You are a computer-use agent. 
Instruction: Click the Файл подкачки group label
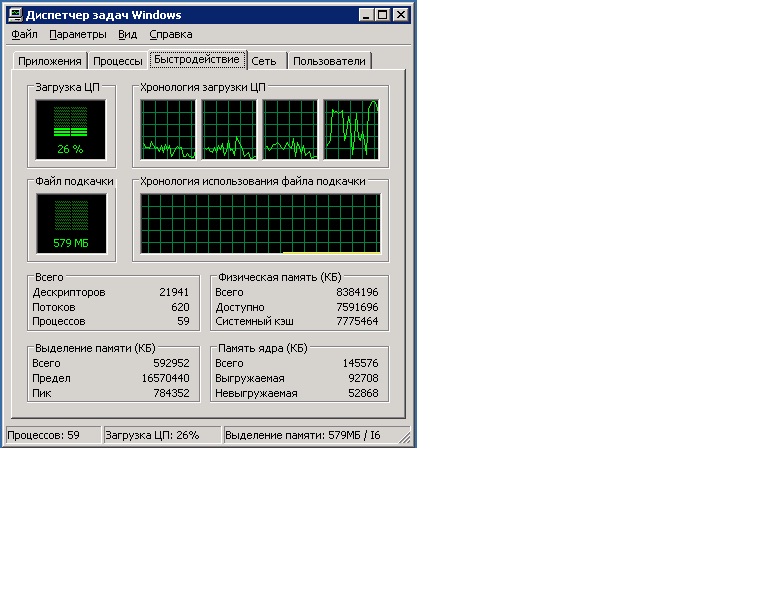click(x=74, y=181)
